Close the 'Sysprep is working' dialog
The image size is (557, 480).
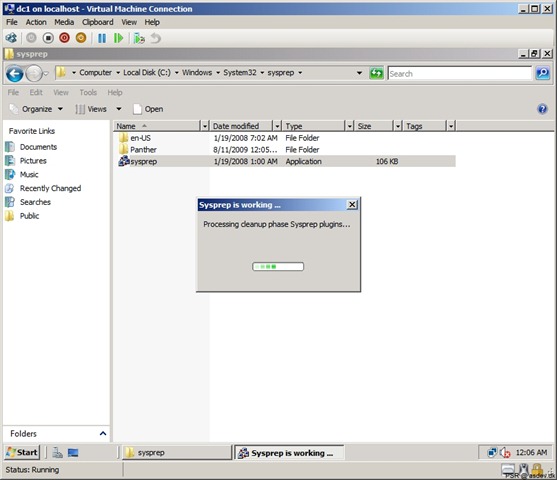click(352, 205)
